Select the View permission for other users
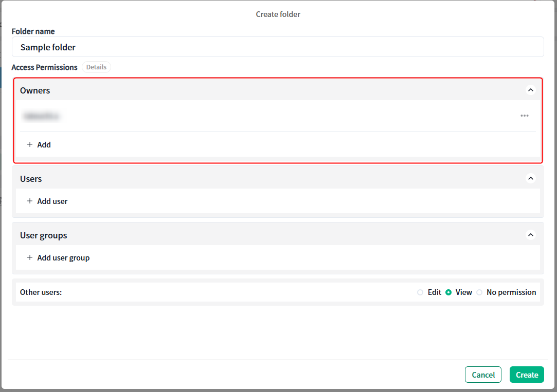Image resolution: width=557 pixels, height=392 pixels. (448, 292)
